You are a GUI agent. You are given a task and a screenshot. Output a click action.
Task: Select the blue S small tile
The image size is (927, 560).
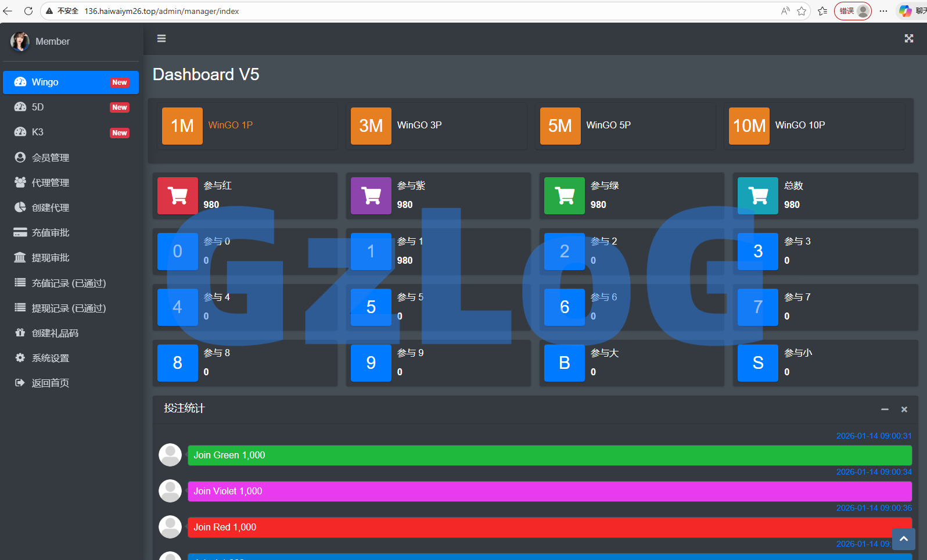pos(758,363)
